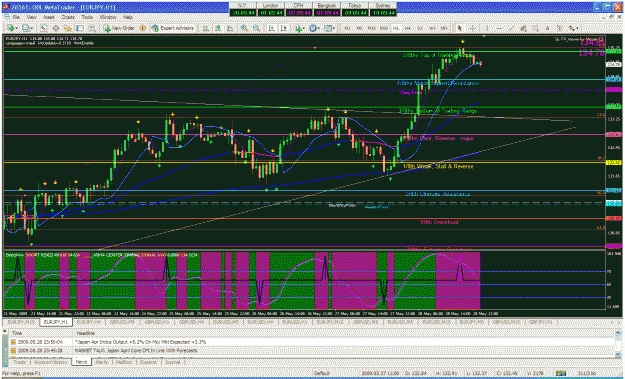
Task: Toggle the Terminal window icon
Action: coord(80,28)
